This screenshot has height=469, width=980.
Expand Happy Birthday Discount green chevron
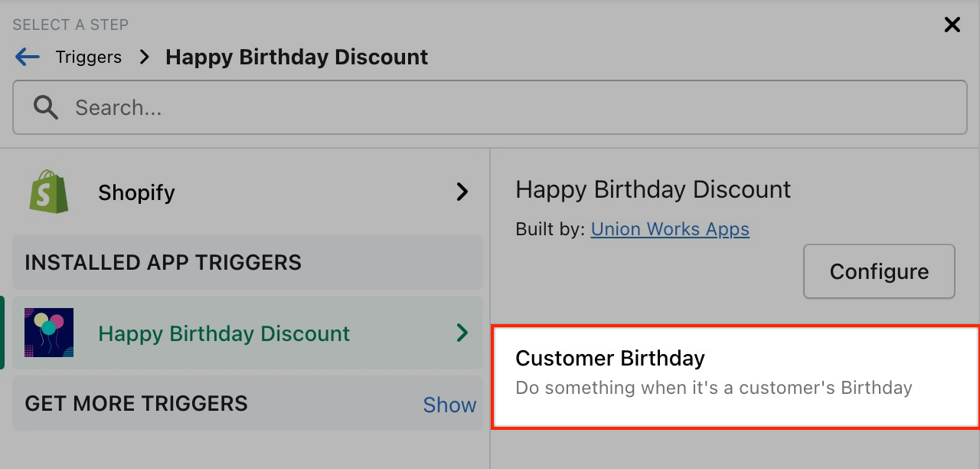(462, 333)
